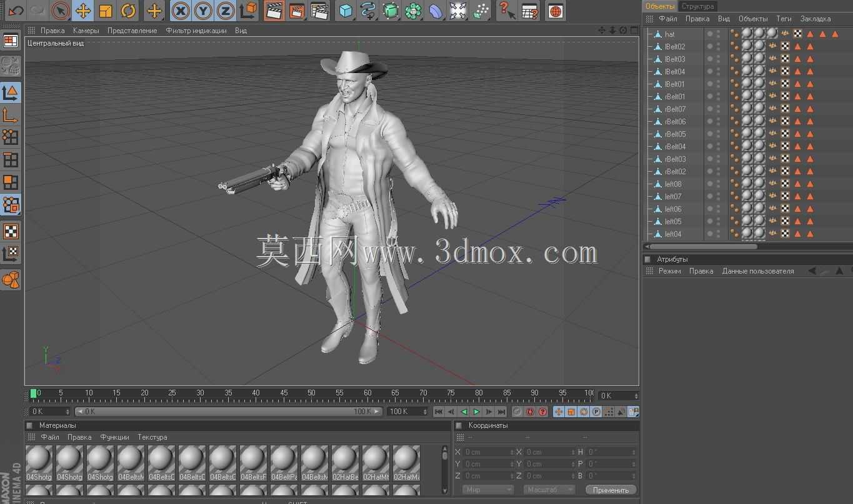This screenshot has width=853, height=504.
Task: Open the Мир coordinate dropdown
Action: 488,490
